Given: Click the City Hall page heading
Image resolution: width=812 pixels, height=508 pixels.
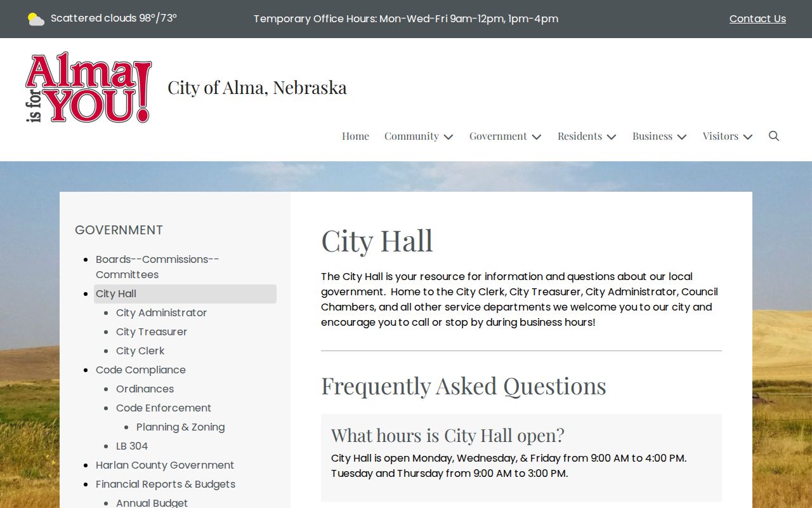Looking at the screenshot, I should click(x=377, y=240).
